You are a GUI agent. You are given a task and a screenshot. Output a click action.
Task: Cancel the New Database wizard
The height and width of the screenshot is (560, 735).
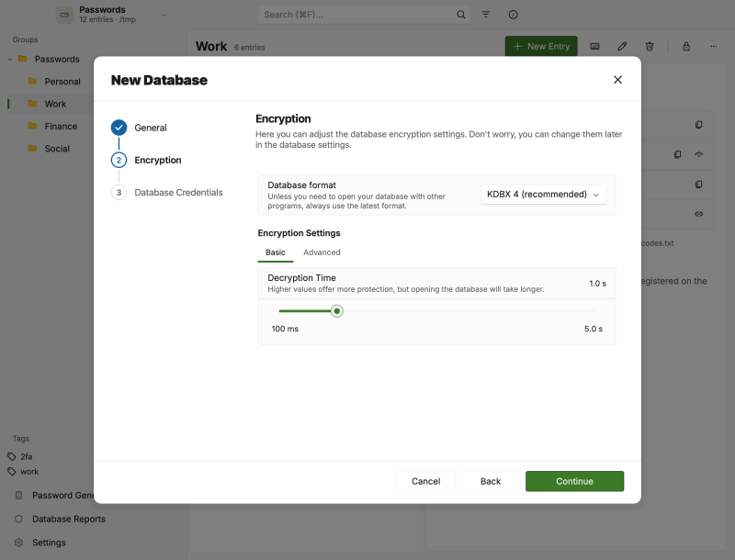pos(425,481)
